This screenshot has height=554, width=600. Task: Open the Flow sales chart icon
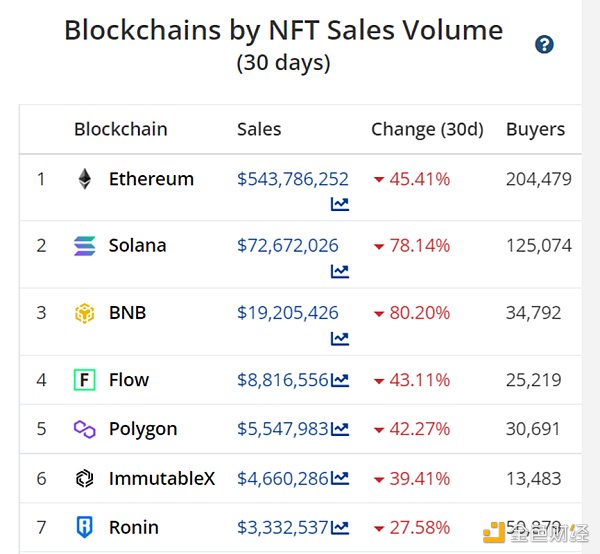point(340,380)
